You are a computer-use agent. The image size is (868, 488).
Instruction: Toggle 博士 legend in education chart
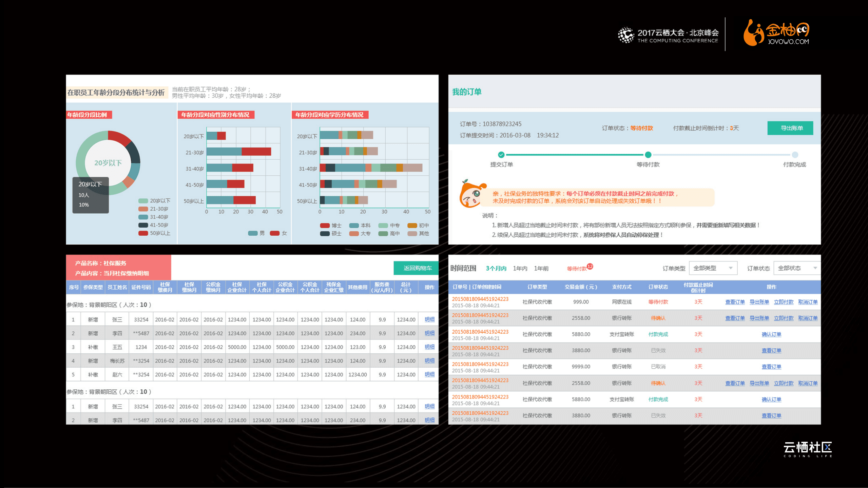tap(325, 226)
